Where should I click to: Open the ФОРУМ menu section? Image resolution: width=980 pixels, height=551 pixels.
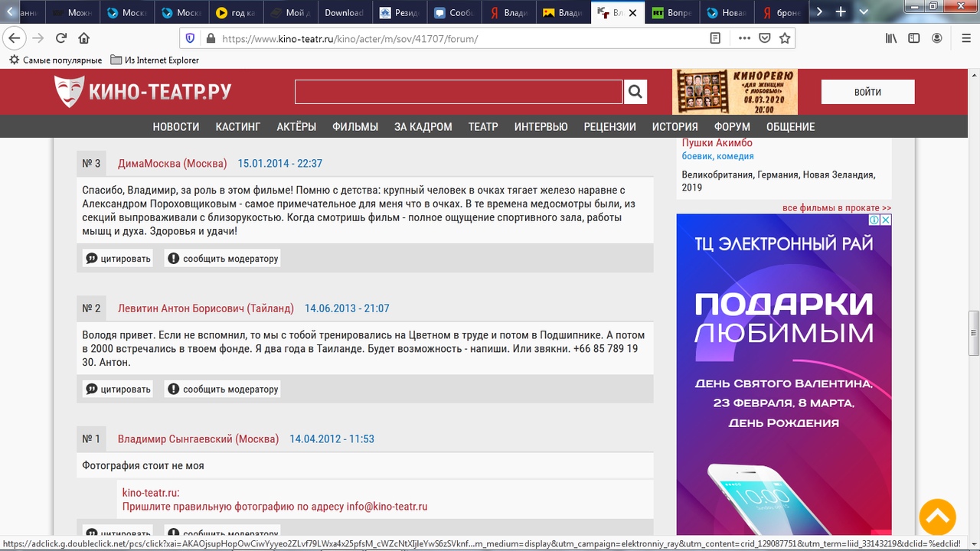(732, 127)
